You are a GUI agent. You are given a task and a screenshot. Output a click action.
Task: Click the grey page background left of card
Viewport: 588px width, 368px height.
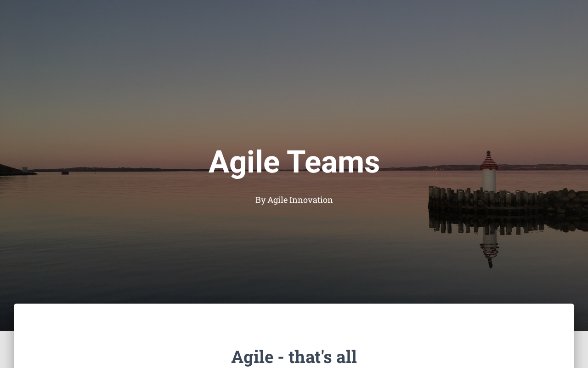[6, 350]
